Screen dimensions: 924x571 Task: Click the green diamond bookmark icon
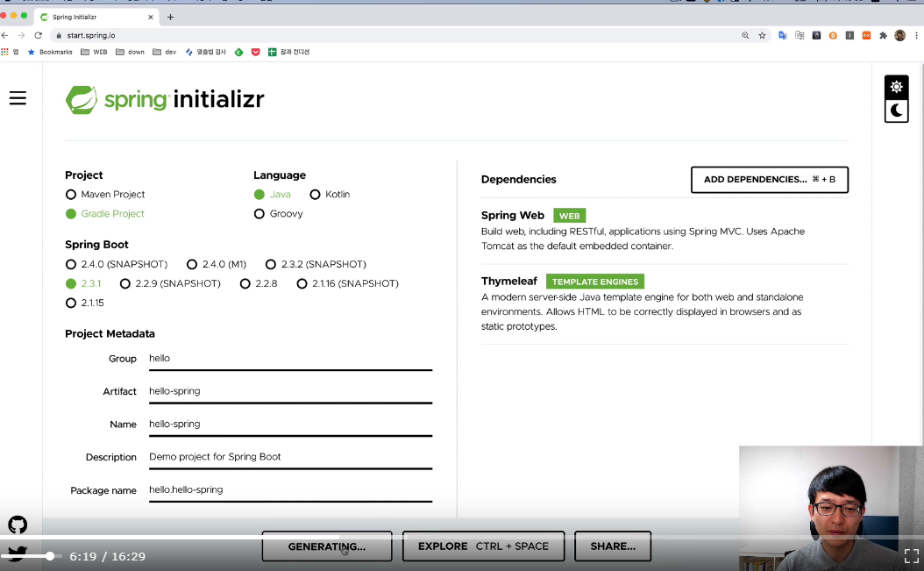click(x=238, y=52)
